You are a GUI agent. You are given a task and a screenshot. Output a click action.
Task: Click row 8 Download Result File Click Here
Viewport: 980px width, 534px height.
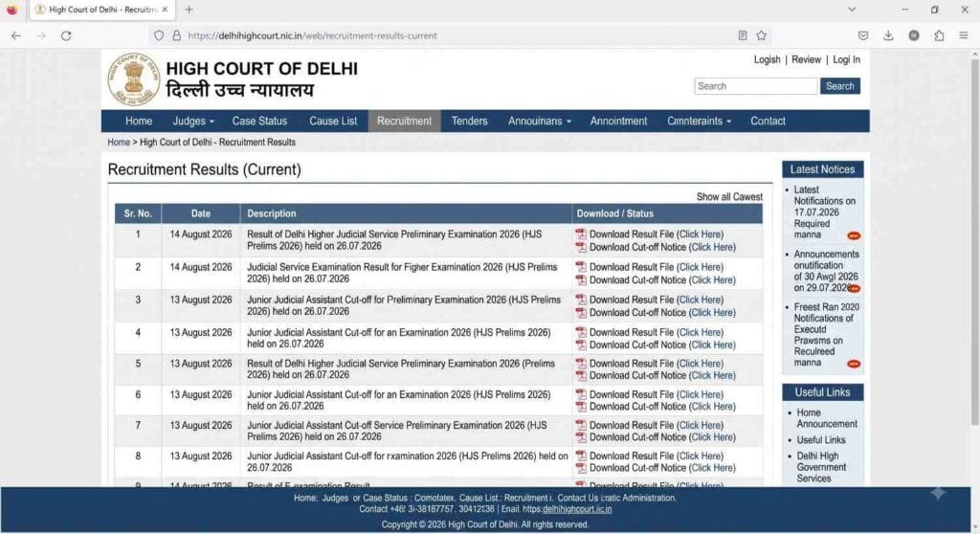pos(700,456)
